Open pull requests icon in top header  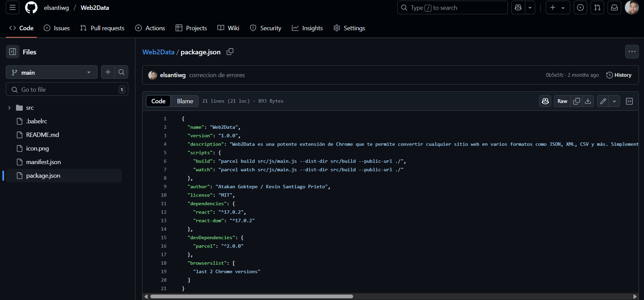(x=597, y=7)
